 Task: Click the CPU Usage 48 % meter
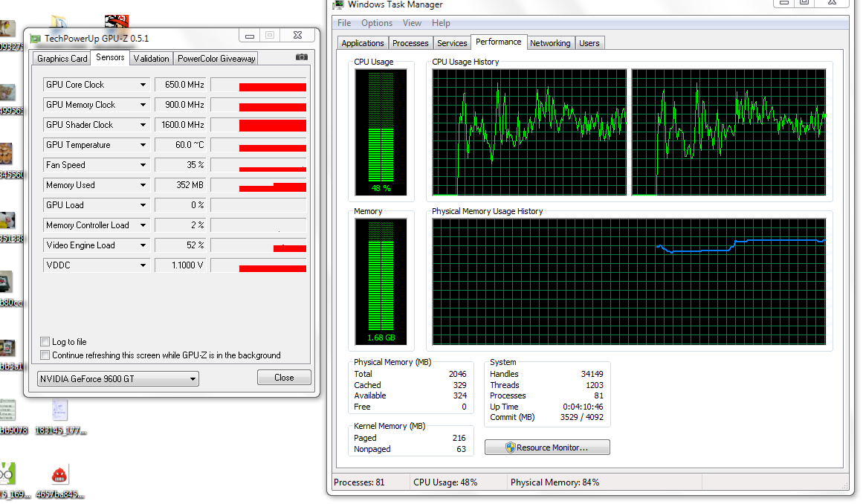point(381,132)
